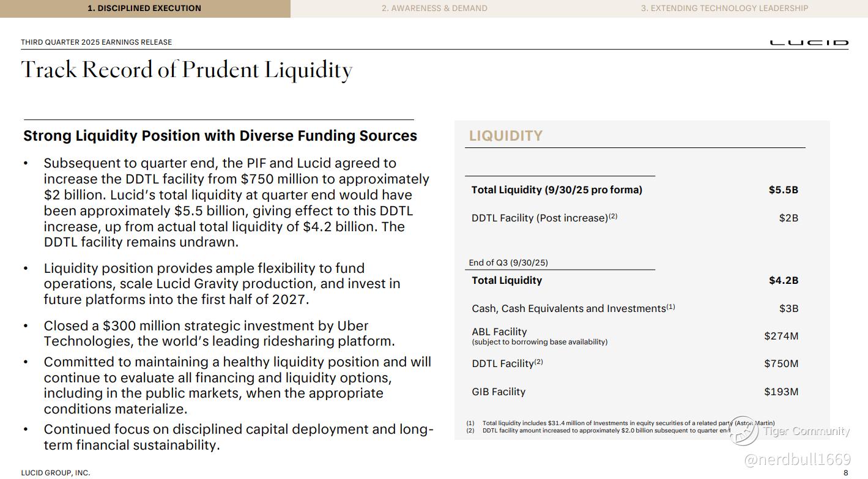Switch to the '2. Awareness & Demand' tab

click(x=434, y=9)
